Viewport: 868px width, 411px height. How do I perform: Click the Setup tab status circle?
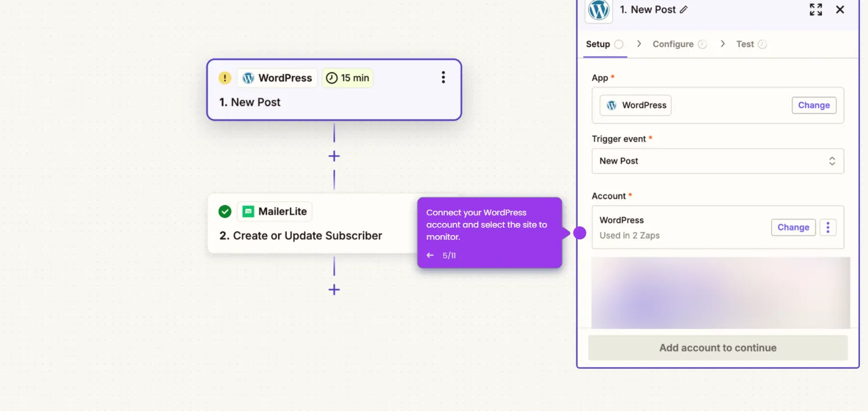point(619,44)
